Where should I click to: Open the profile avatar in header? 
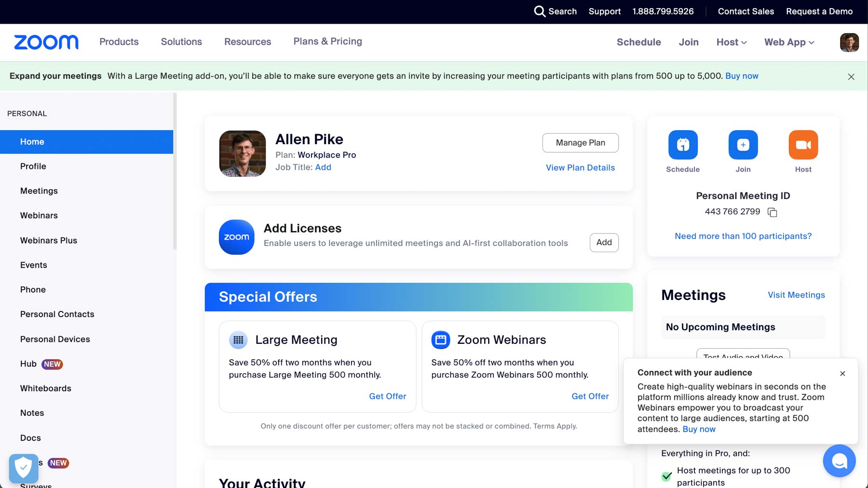[849, 42]
